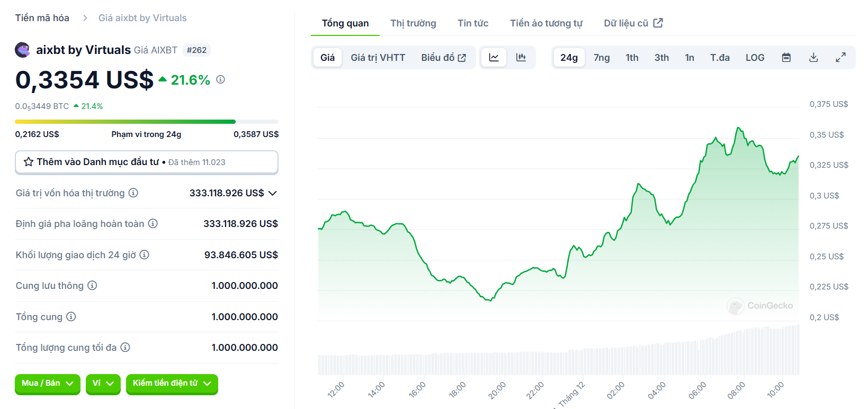The image size is (868, 409).
Task: Select 7ng time range
Action: tap(602, 57)
